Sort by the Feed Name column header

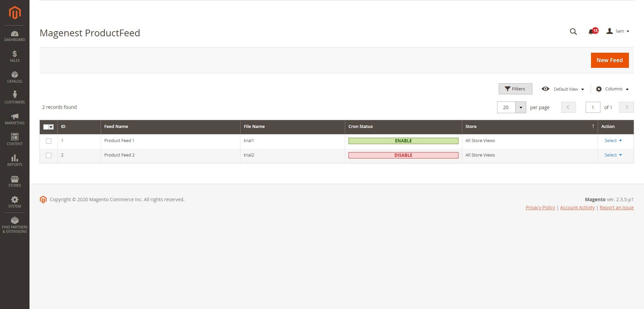coord(170,127)
